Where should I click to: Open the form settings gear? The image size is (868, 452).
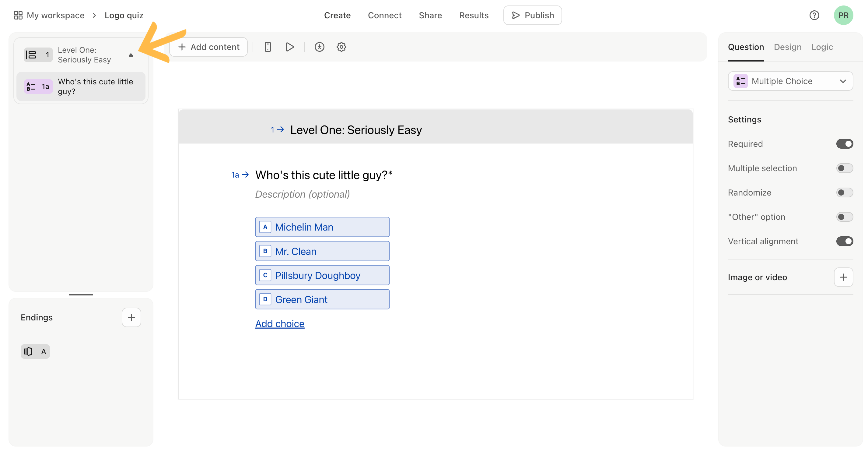click(x=341, y=47)
